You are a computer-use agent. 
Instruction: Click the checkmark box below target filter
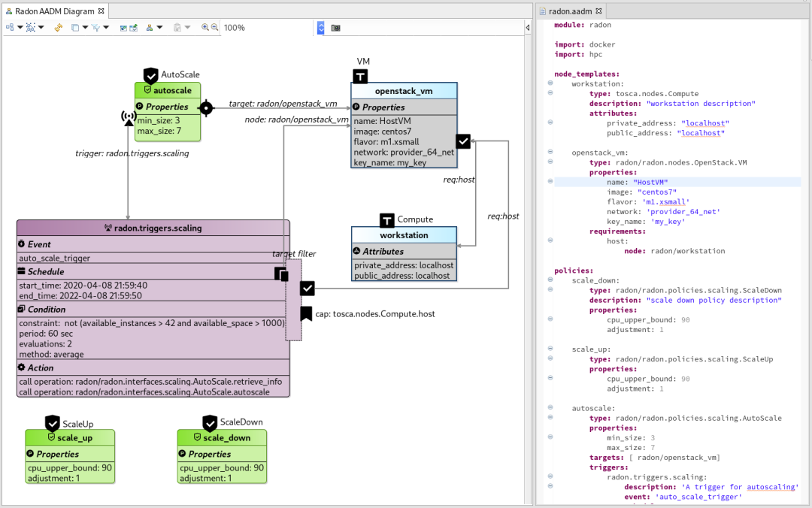(x=308, y=288)
